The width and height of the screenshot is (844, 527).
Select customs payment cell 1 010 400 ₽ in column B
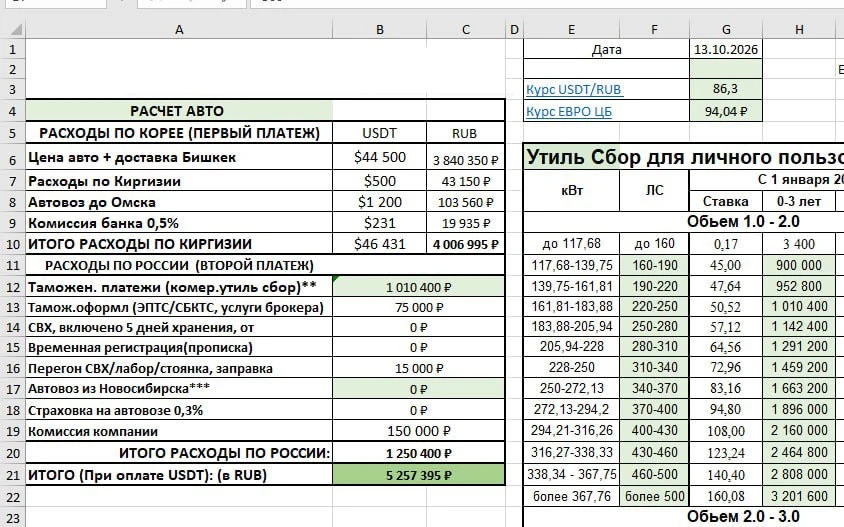(x=418, y=287)
